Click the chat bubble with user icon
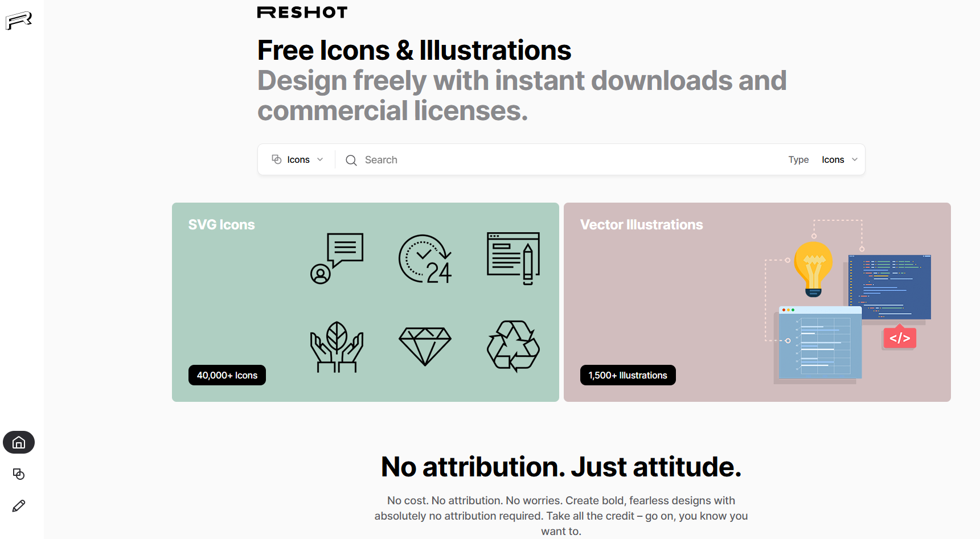The width and height of the screenshot is (980, 539). coord(337,258)
